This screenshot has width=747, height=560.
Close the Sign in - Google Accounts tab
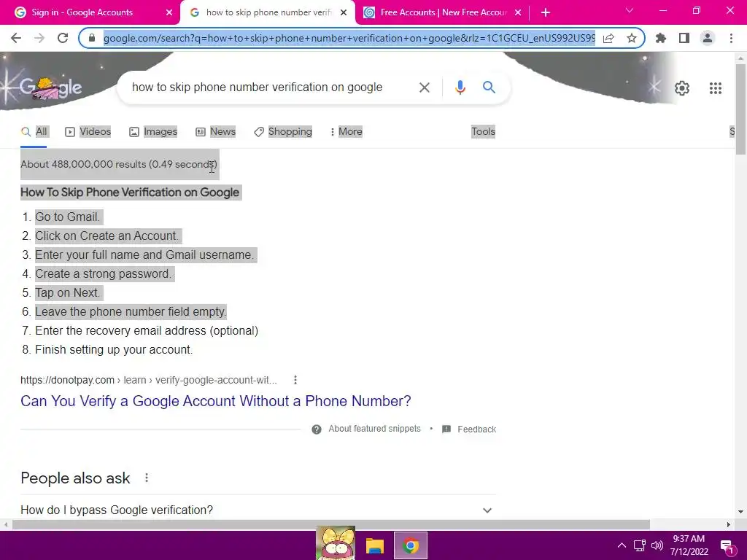pyautogui.click(x=169, y=12)
